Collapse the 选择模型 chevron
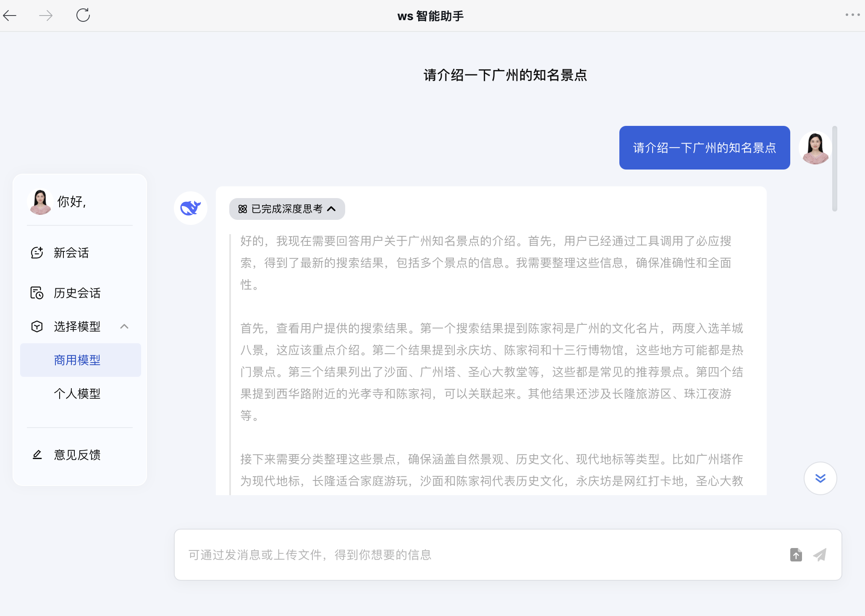865x616 pixels. [124, 326]
